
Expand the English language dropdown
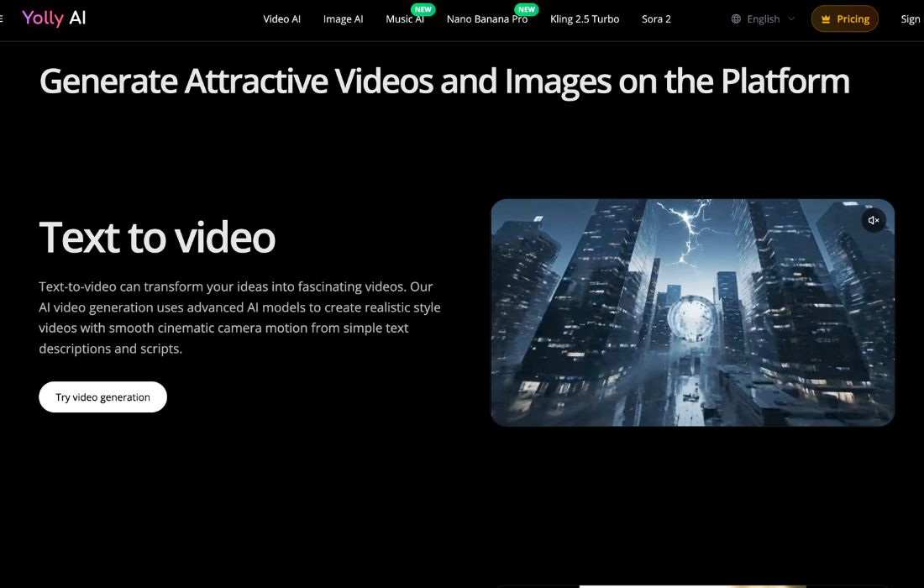click(x=763, y=19)
